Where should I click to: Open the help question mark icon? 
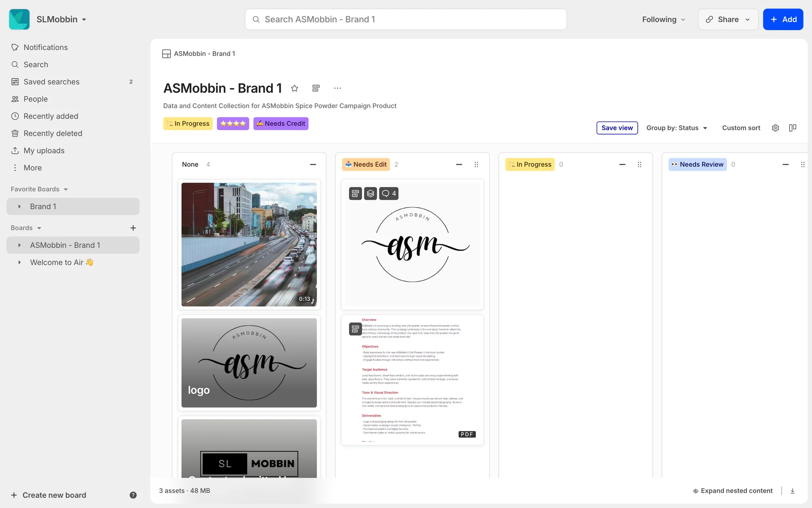tap(133, 495)
